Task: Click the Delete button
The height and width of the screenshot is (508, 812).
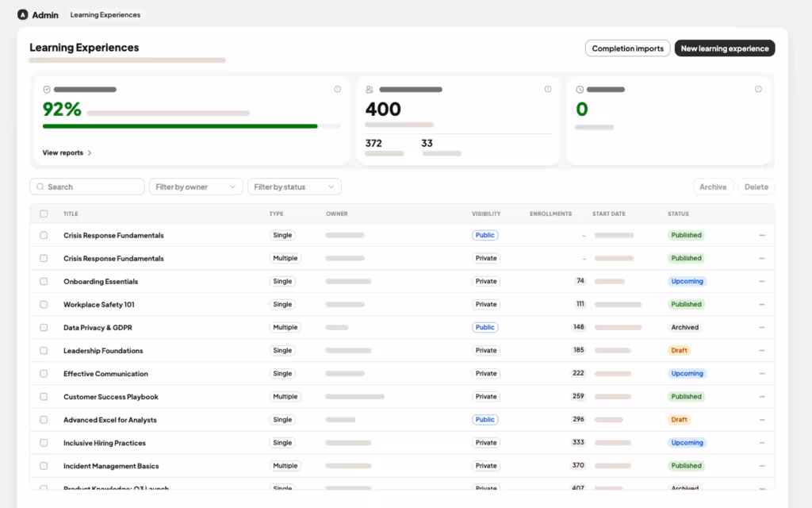Action: 756,187
